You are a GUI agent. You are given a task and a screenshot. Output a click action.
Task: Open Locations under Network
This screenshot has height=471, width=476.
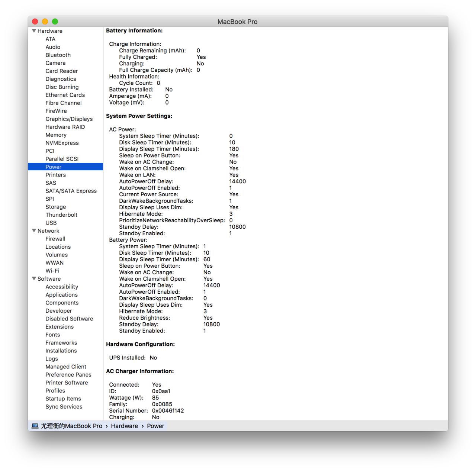point(58,247)
